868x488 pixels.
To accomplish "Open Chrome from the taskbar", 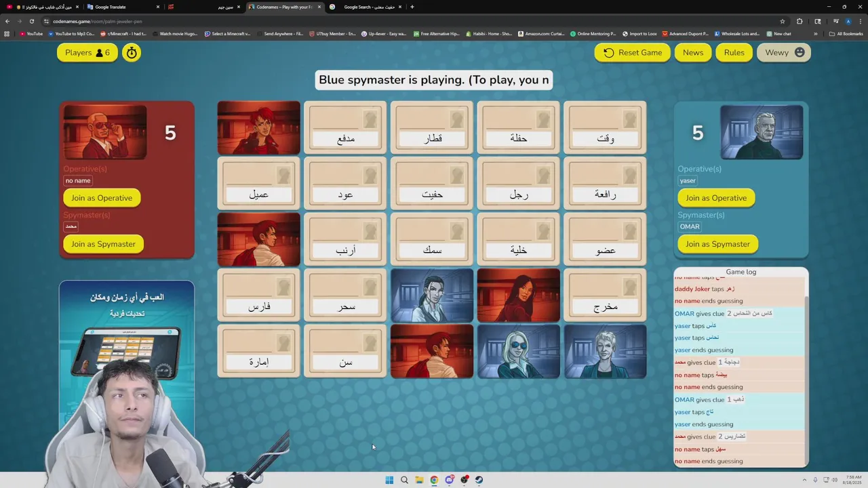I will [x=434, y=480].
